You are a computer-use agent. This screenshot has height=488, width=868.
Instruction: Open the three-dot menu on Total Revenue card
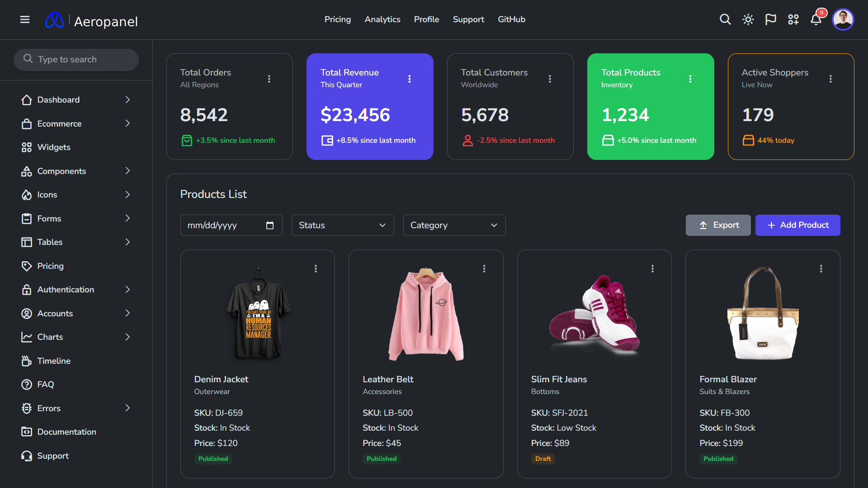click(x=410, y=78)
